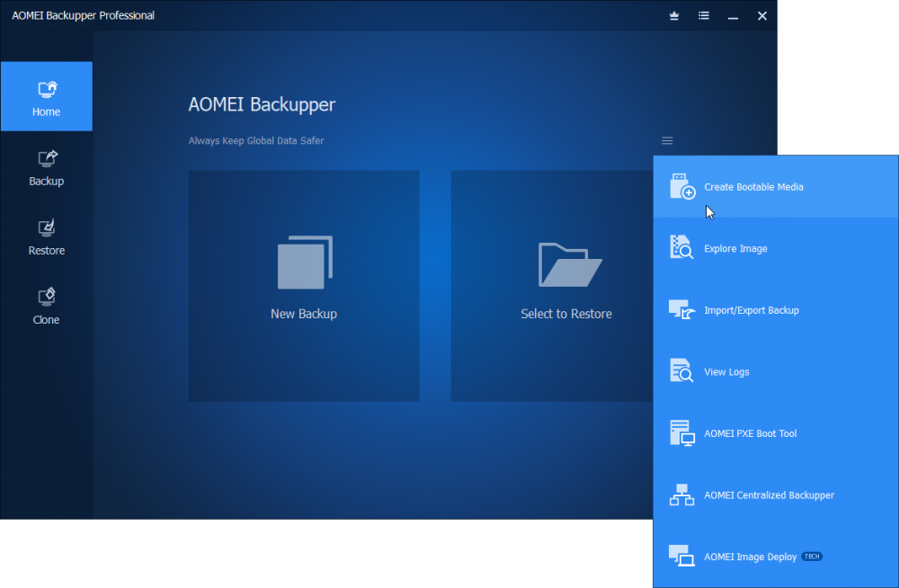899x588 pixels.
Task: Click 'Always Keep Global Data Safer' tagline
Action: tap(256, 140)
